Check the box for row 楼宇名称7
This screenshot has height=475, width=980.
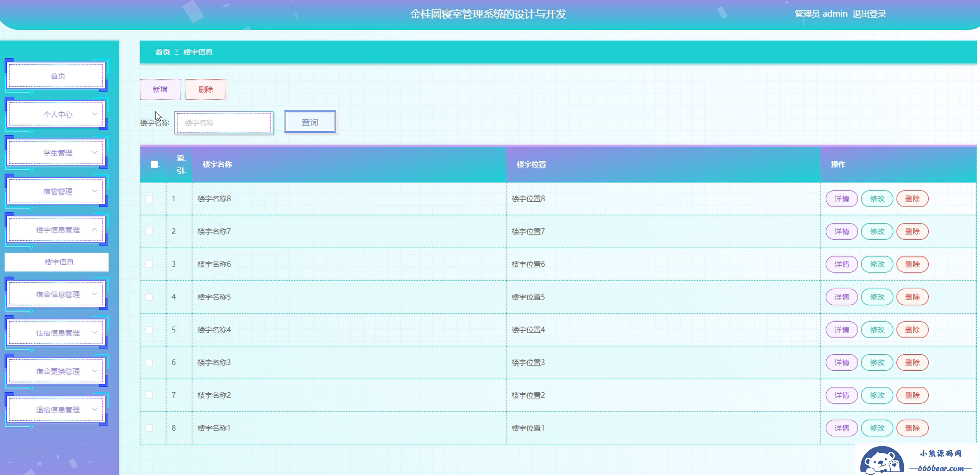point(149,231)
